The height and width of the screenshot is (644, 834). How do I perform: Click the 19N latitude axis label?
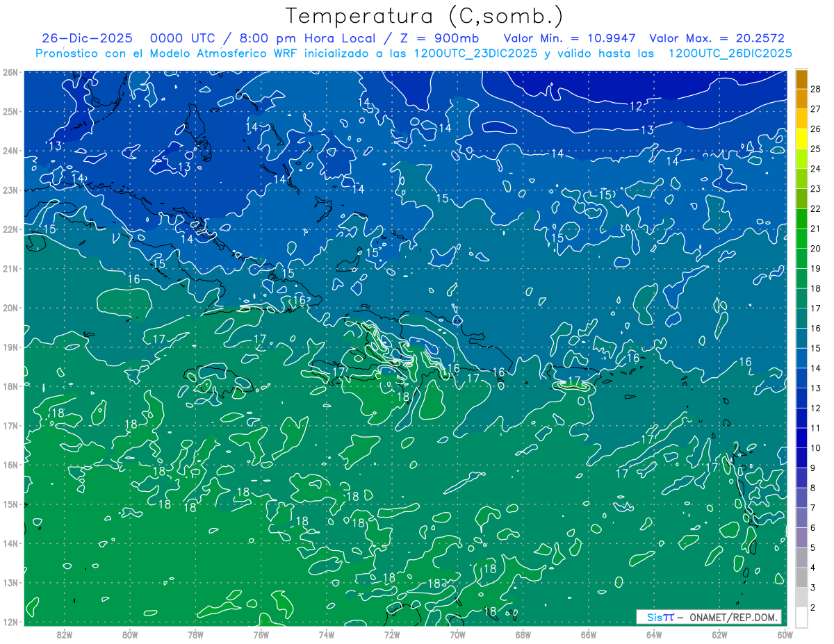pos(10,347)
